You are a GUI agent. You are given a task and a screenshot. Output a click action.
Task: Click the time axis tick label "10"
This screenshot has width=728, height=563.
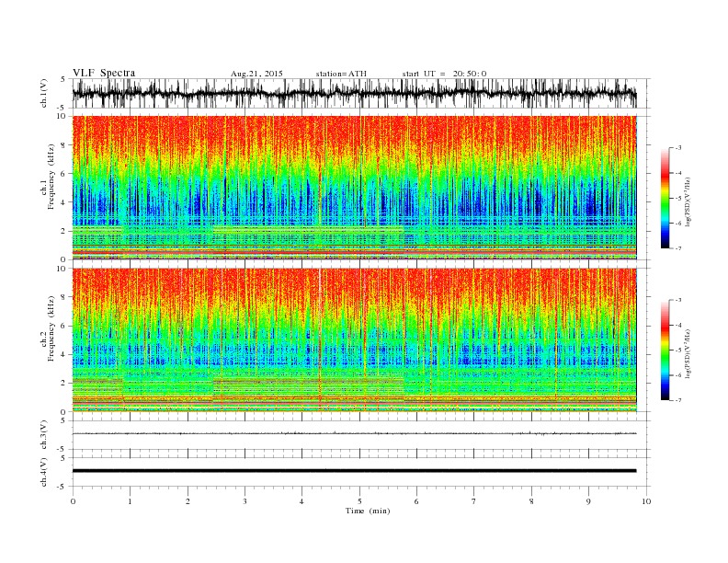pos(646,501)
